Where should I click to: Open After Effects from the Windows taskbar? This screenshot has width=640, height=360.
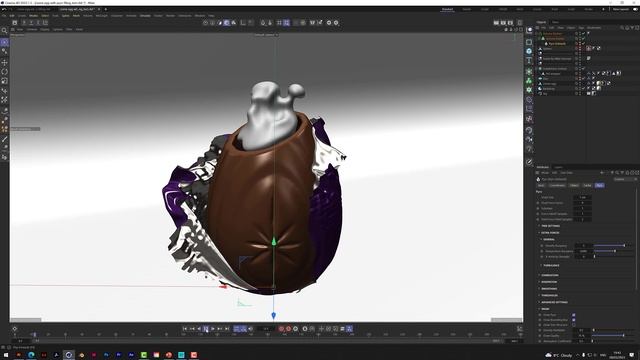(131, 355)
